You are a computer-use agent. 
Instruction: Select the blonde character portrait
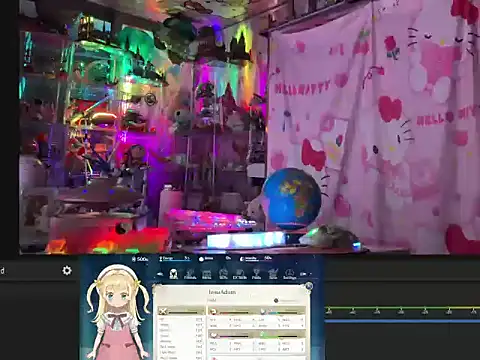click(x=117, y=312)
